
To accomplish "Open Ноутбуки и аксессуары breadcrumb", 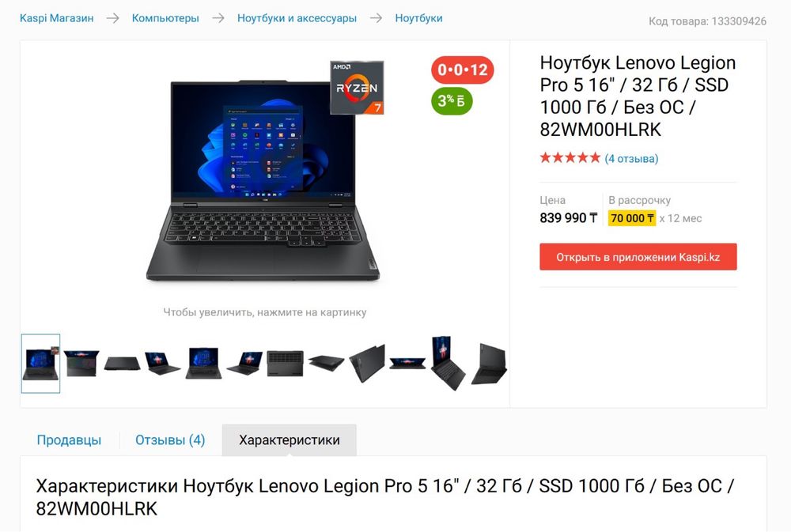I will click(x=297, y=18).
